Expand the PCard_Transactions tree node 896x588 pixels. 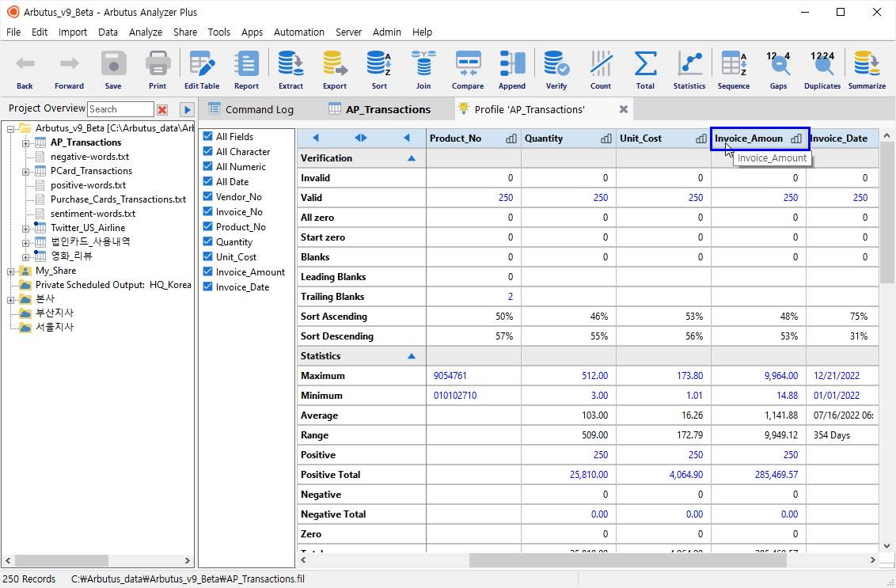25,172
